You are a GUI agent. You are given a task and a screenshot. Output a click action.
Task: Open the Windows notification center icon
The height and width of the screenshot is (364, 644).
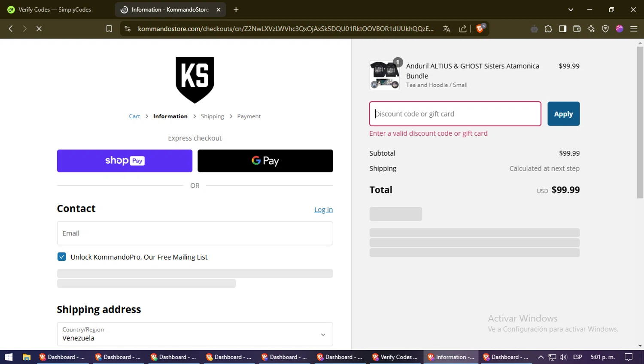(629, 357)
